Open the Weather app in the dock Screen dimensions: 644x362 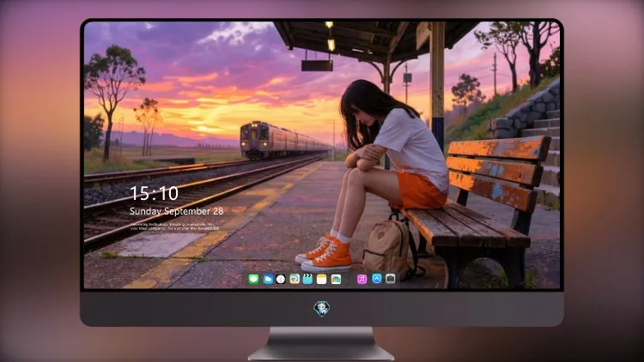click(267, 280)
